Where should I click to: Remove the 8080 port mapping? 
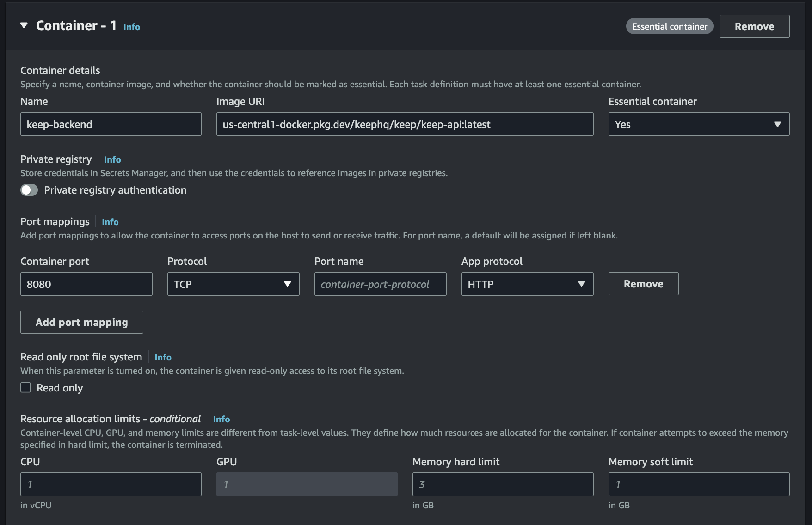[x=643, y=284]
